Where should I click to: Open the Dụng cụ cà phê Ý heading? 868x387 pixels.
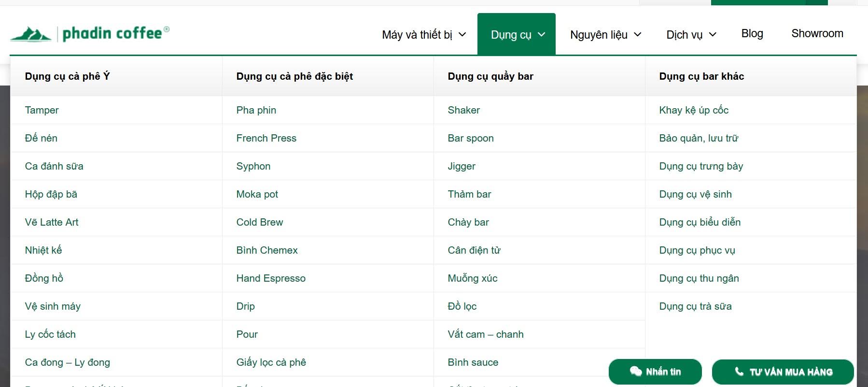(67, 76)
